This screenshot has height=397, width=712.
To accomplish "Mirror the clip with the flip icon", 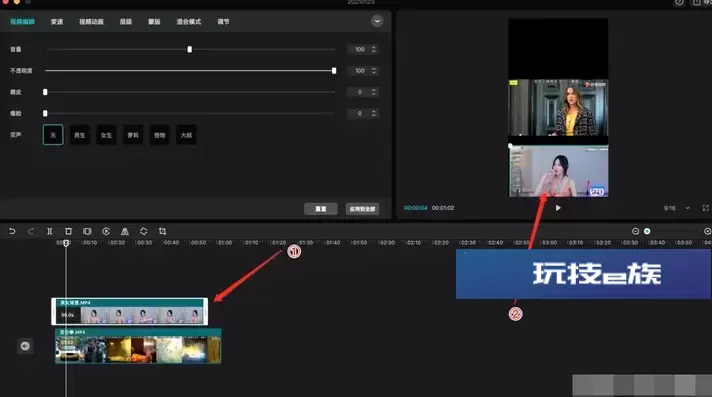I will (125, 231).
